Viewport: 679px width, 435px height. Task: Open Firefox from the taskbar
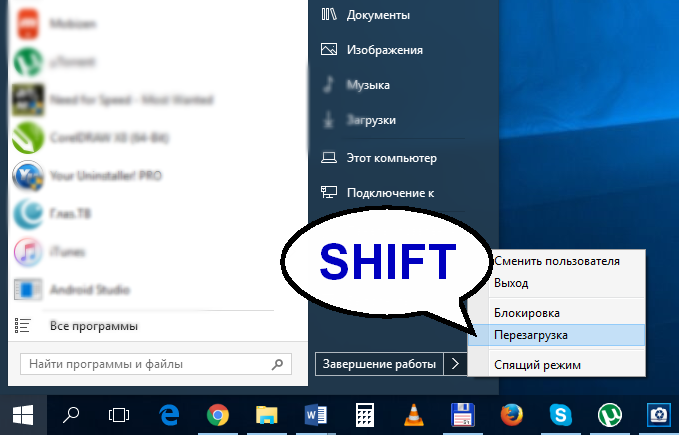click(x=510, y=414)
